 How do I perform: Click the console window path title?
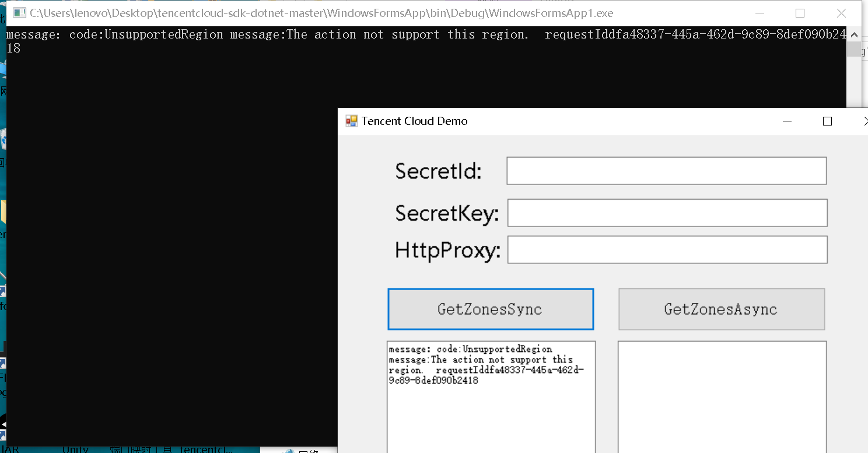click(321, 13)
